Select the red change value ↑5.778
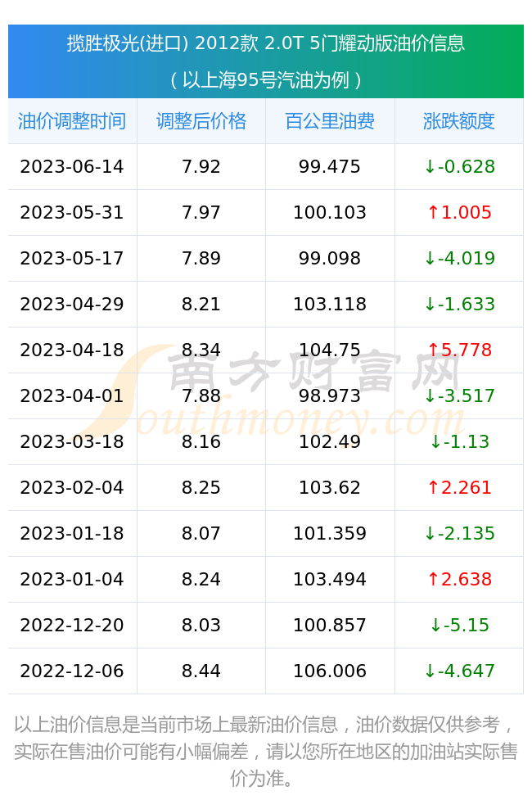Viewport: 532px width, 800px height. 460,350
